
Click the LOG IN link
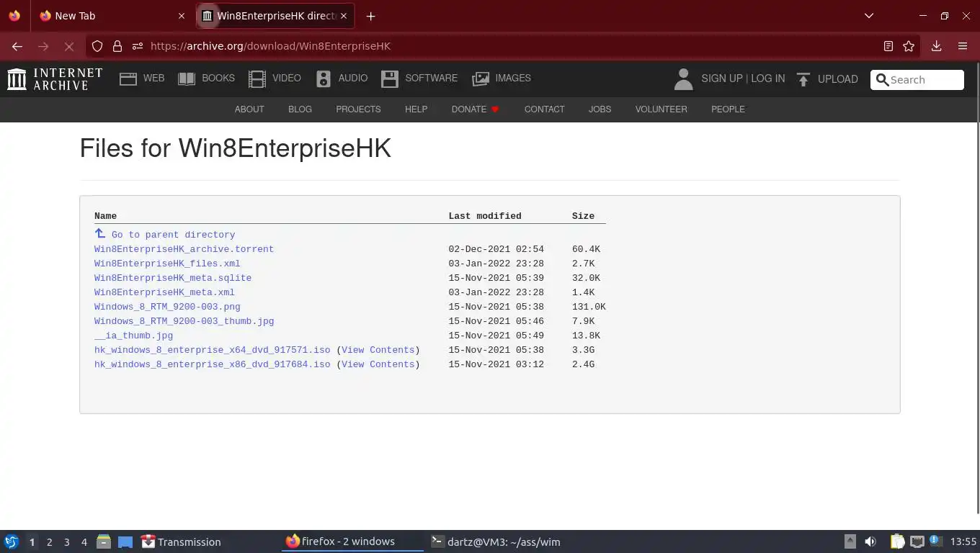click(768, 78)
